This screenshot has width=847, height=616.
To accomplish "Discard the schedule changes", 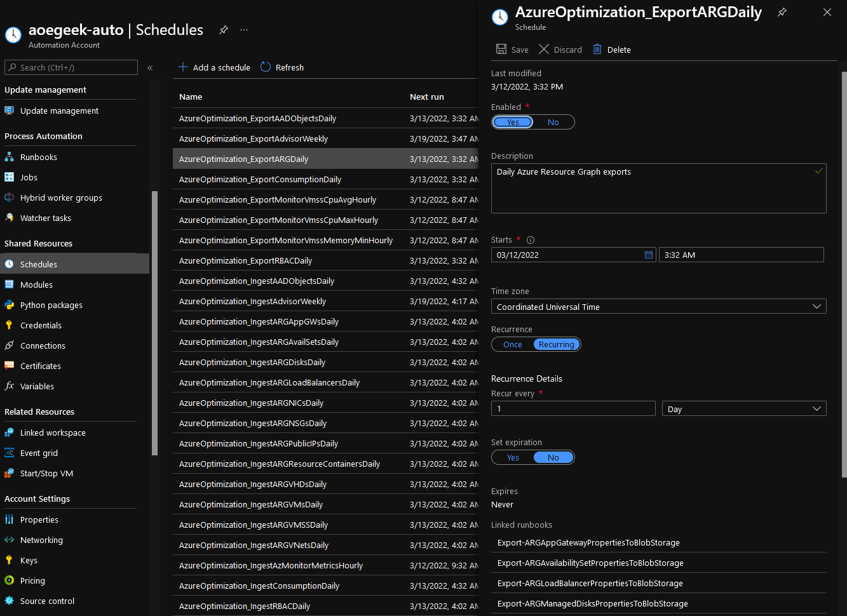I will click(x=560, y=50).
